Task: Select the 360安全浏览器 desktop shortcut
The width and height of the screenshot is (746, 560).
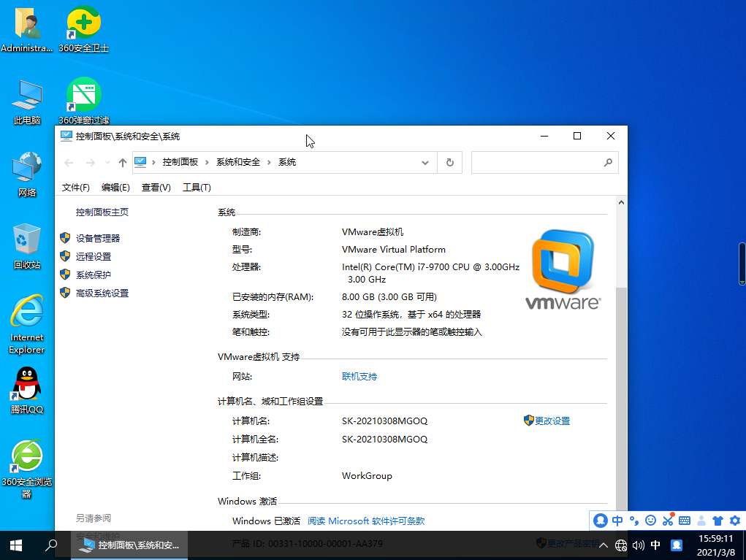Action: (27, 469)
